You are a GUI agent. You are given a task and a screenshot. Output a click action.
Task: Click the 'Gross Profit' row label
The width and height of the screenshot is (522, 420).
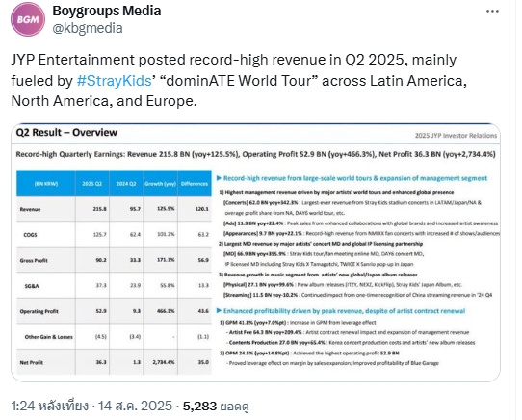coord(34,260)
